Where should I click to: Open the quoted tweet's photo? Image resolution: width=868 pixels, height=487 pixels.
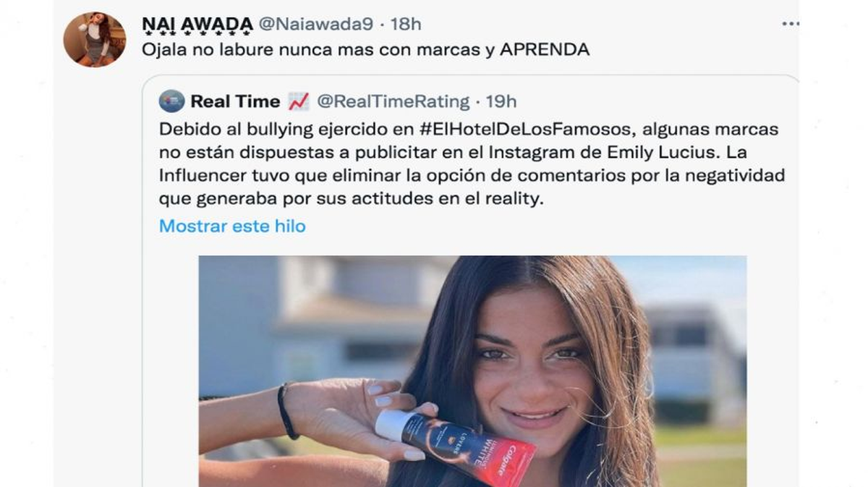coord(472,371)
